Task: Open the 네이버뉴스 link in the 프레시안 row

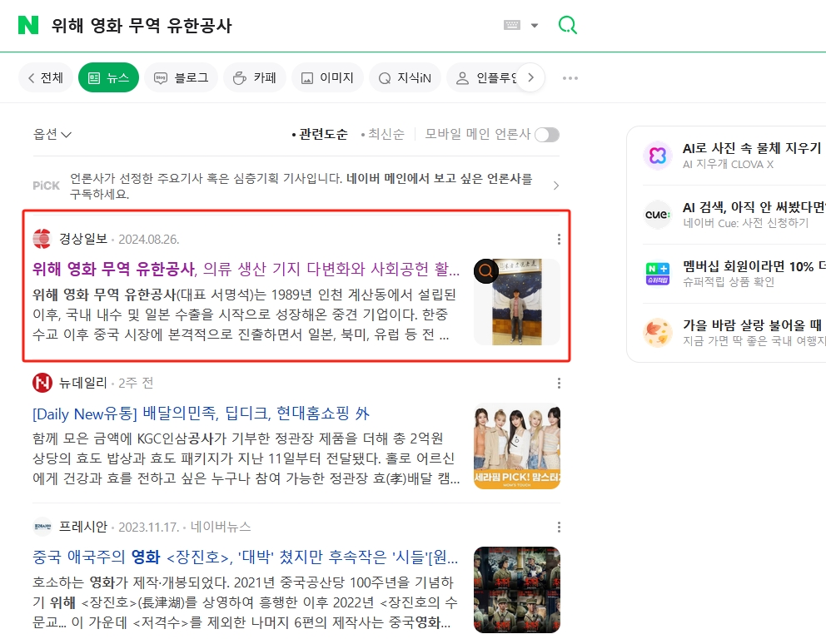Action: pyautogui.click(x=221, y=527)
